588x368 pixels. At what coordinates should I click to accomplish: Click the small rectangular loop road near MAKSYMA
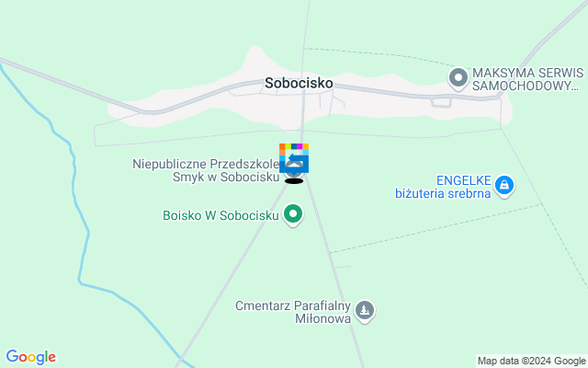tap(441, 102)
